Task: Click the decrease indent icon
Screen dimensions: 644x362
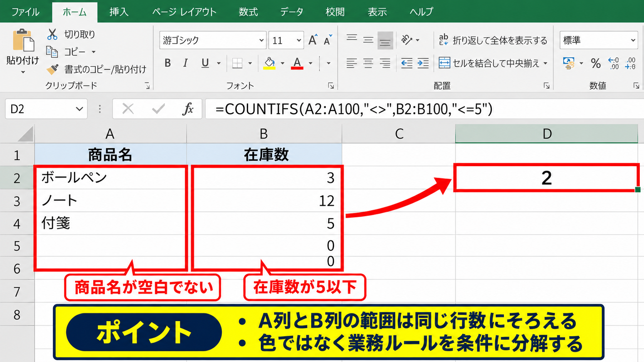Action: (406, 63)
